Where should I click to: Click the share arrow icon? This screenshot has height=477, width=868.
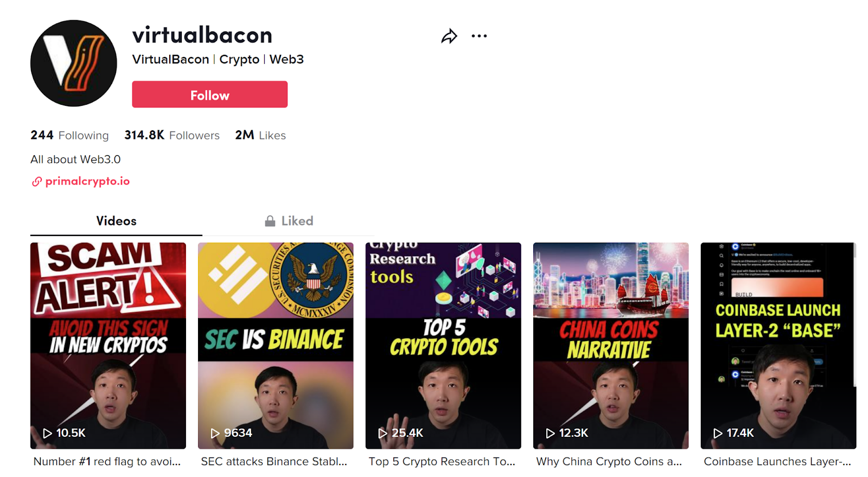click(x=449, y=36)
